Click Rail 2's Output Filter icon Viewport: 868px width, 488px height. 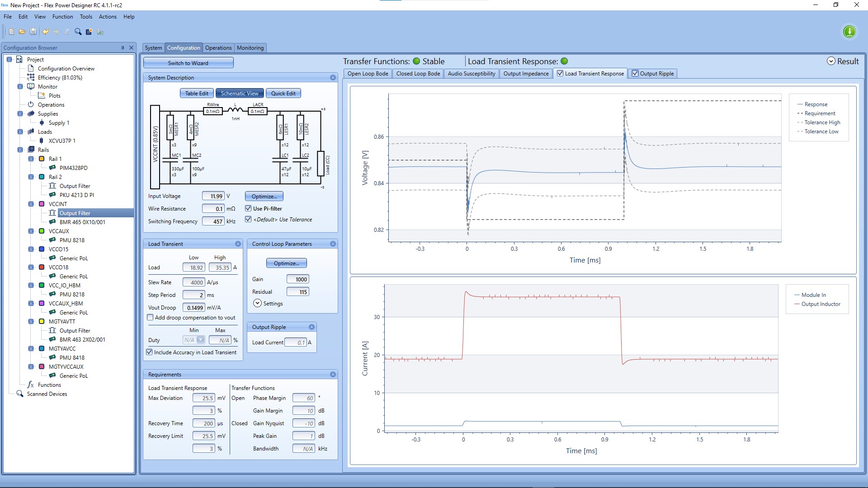tap(52, 186)
